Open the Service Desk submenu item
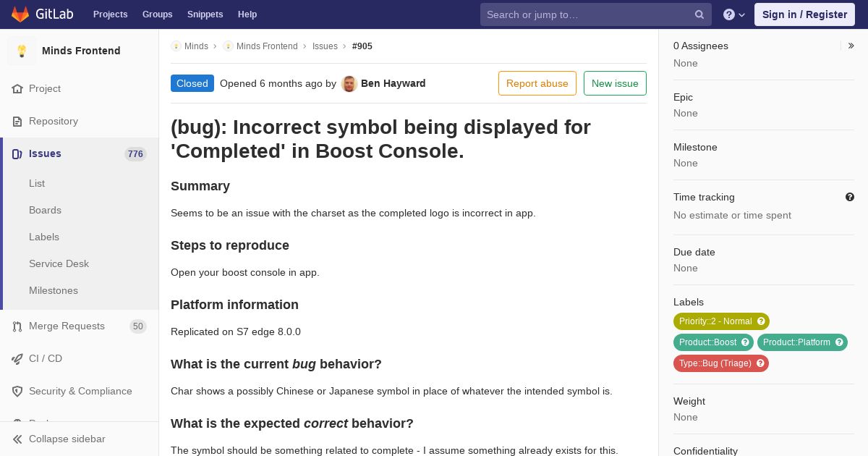 coord(59,264)
